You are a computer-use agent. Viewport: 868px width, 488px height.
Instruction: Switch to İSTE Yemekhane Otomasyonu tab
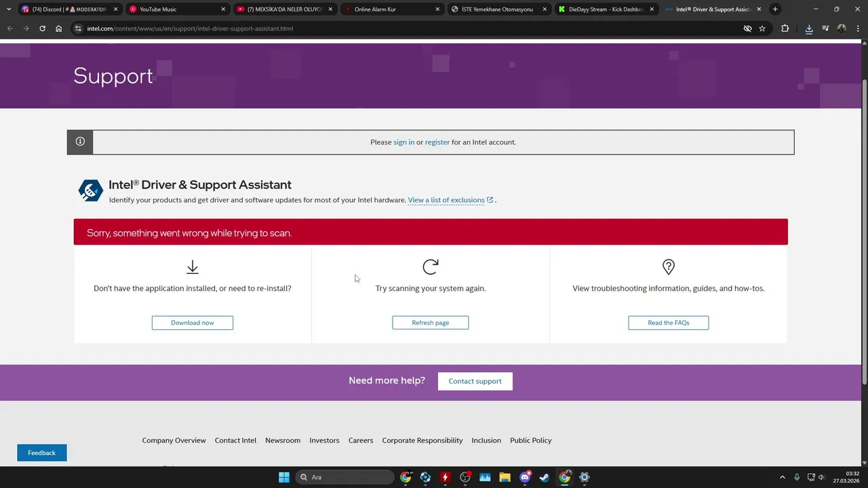pyautogui.click(x=498, y=9)
